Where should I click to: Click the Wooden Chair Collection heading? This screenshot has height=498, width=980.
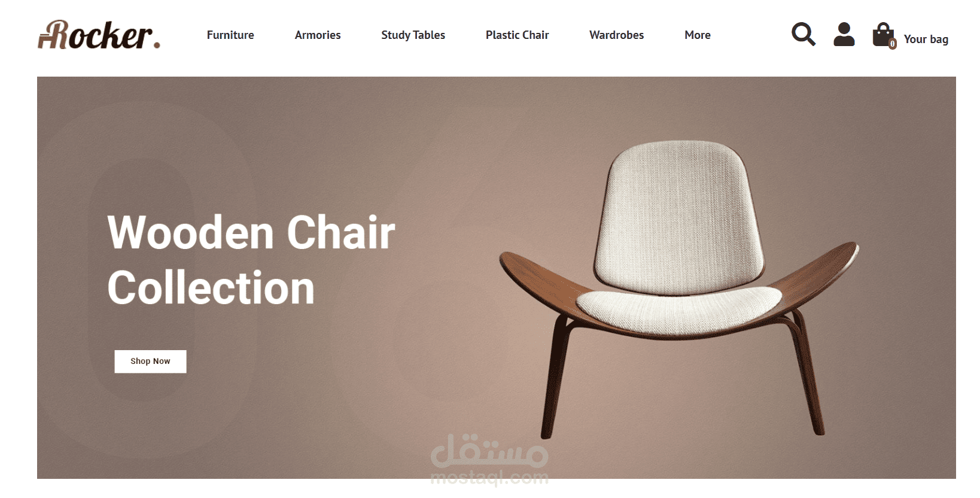pos(251,260)
